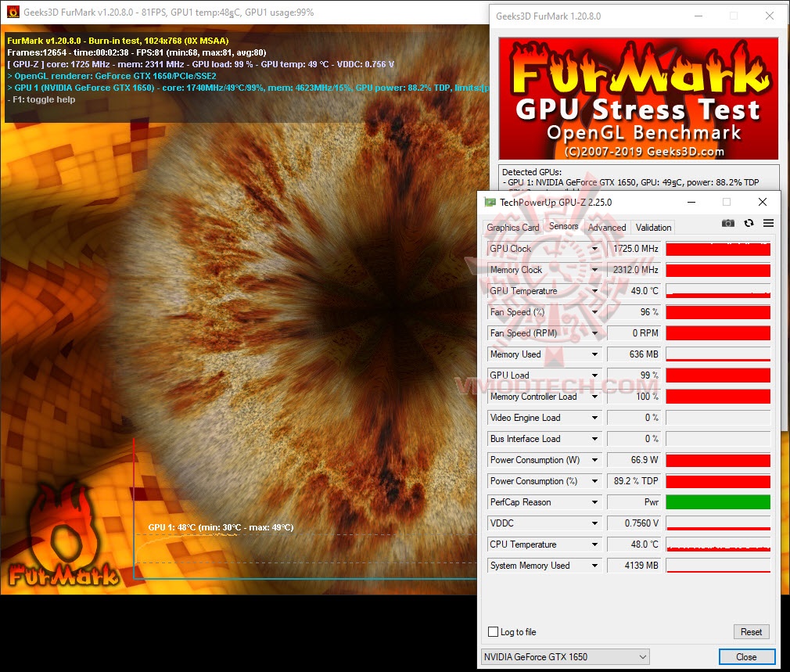
Task: Click the GPU 1 temperature graph label
Action: pos(221,527)
